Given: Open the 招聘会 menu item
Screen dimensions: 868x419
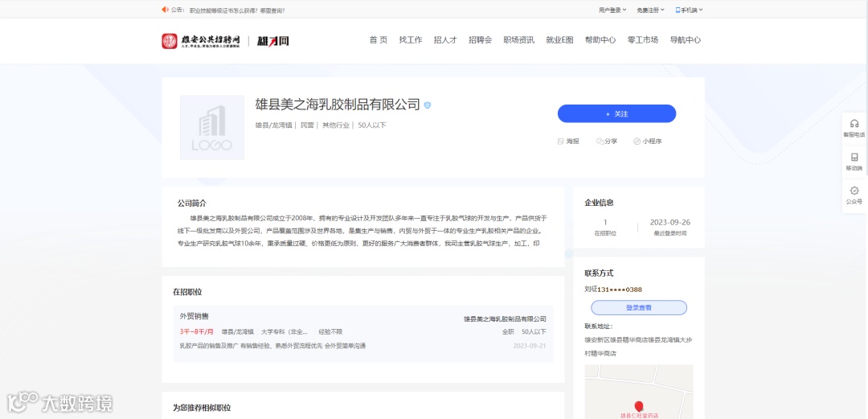Looking at the screenshot, I should pos(481,40).
